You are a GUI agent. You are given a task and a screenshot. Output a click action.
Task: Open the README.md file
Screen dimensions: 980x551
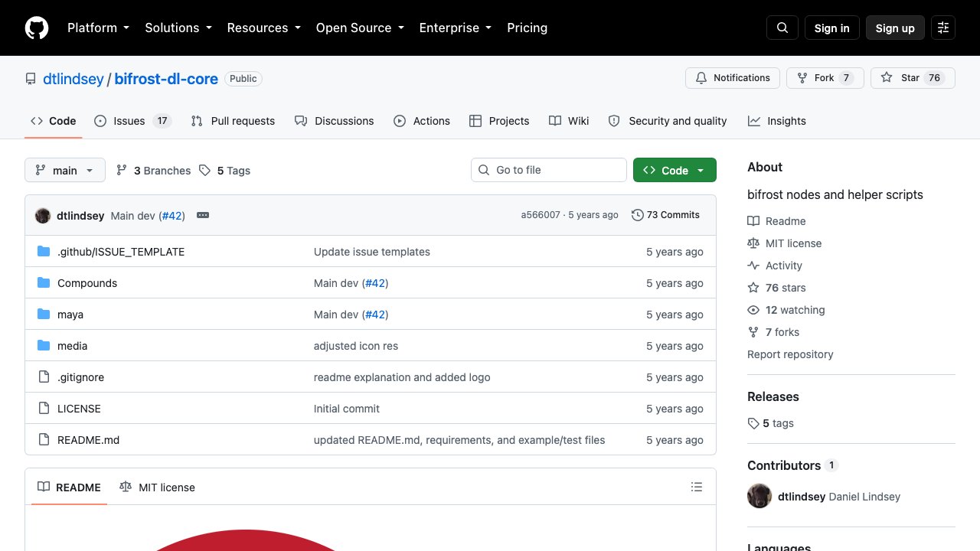click(x=88, y=440)
